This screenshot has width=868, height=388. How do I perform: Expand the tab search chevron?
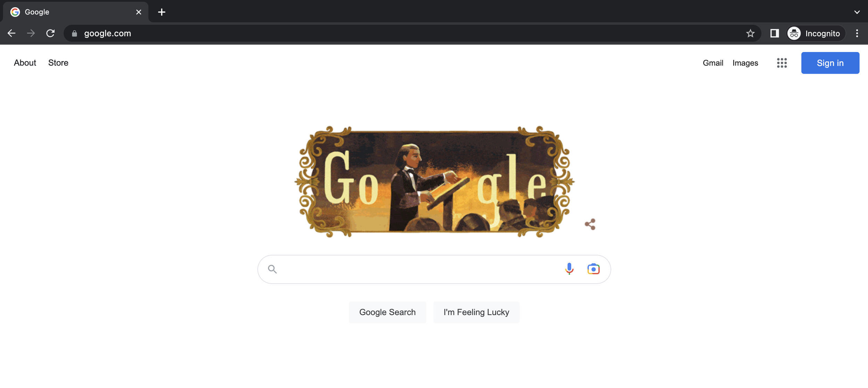pos(857,12)
